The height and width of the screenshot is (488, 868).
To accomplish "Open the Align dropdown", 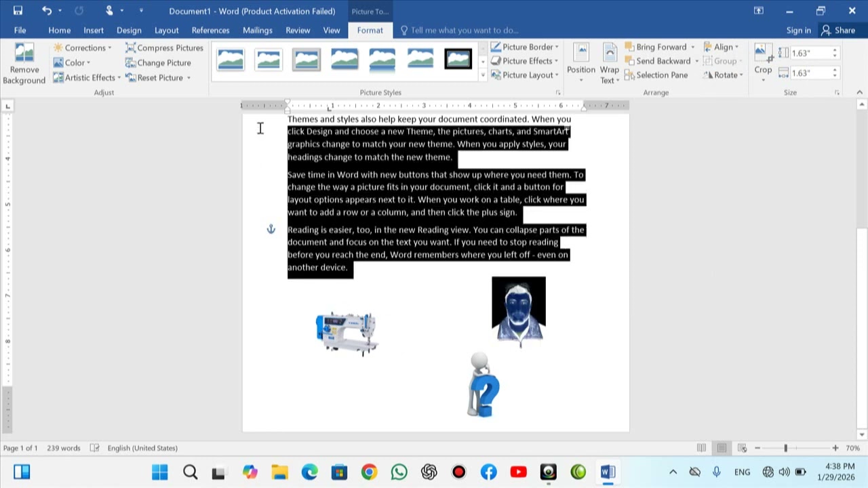I will click(x=722, y=47).
